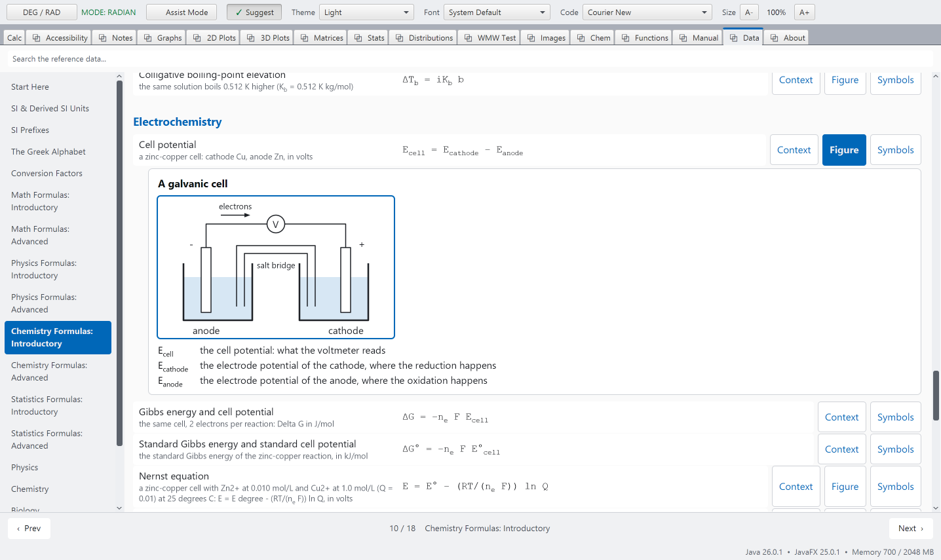The width and height of the screenshot is (941, 560).
Task: Switch to the Calc tab
Action: 14,38
